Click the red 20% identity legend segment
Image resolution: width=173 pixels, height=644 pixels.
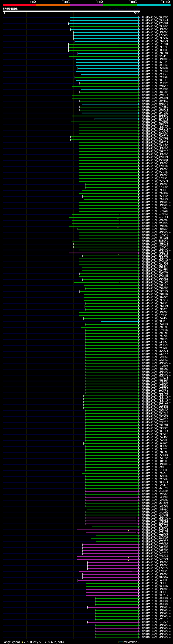pyautogui.click(x=19, y=5)
